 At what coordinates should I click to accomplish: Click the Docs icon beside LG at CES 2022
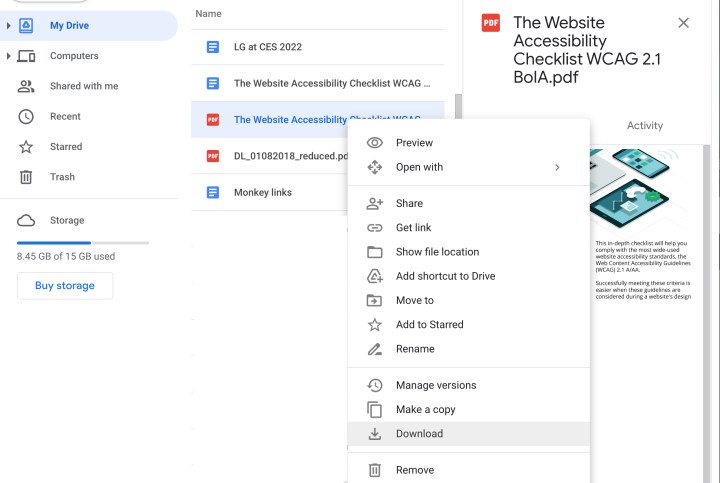pyautogui.click(x=213, y=47)
